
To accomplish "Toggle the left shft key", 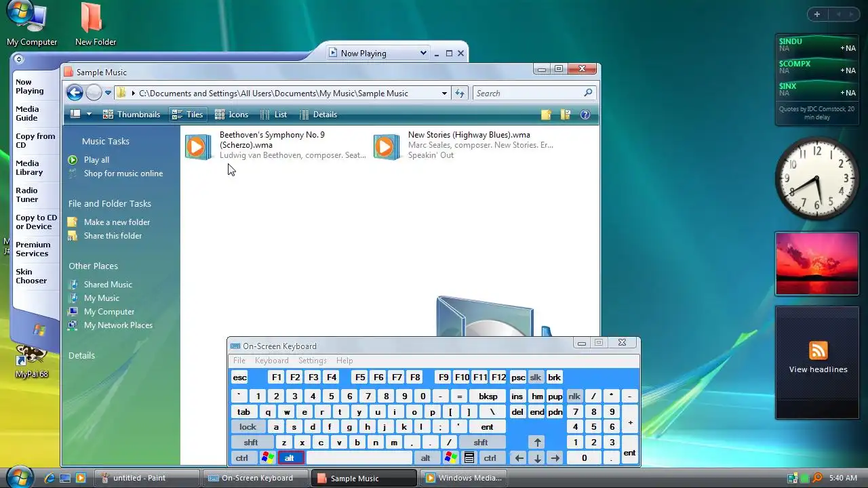I will (x=251, y=443).
